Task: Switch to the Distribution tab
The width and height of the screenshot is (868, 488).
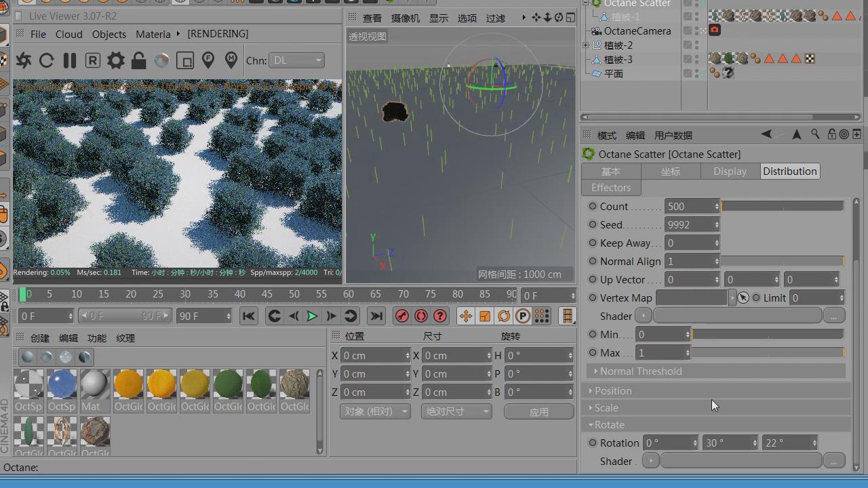Action: (x=789, y=171)
